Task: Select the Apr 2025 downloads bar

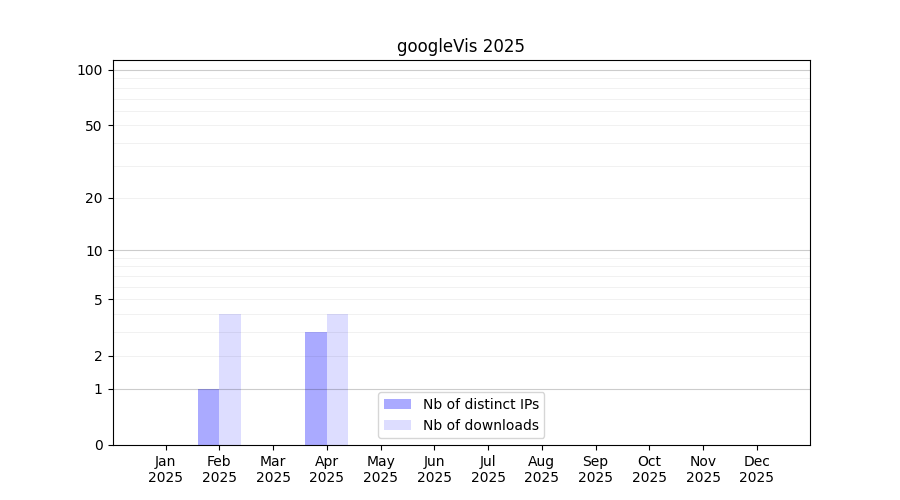Action: click(338, 380)
